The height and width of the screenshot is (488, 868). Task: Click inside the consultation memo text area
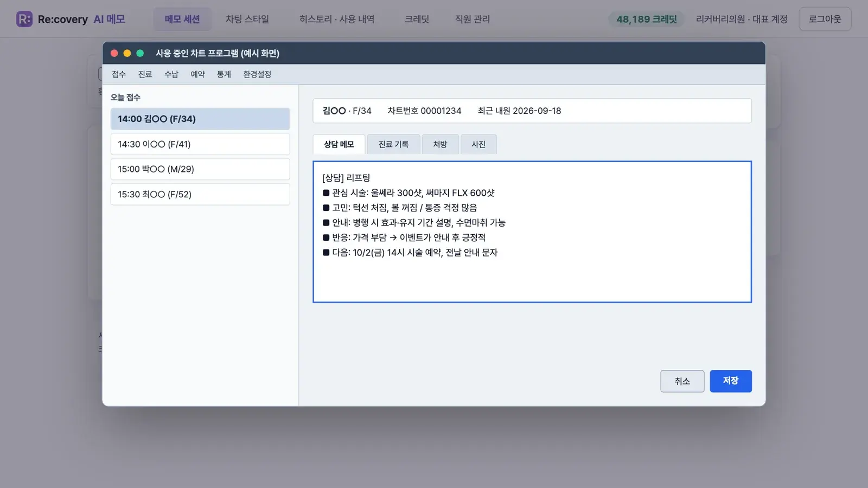[x=532, y=232]
